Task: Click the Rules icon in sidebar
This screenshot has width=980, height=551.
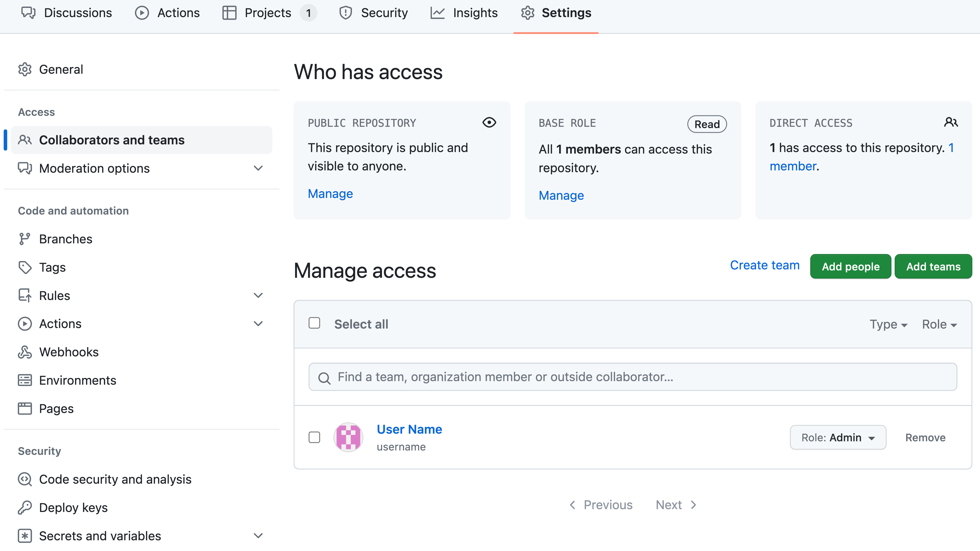Action: pos(25,295)
